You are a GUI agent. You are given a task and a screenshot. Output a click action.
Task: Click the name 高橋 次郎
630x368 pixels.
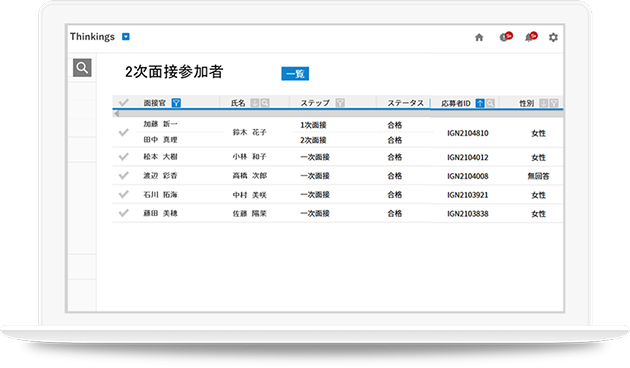coord(250,176)
